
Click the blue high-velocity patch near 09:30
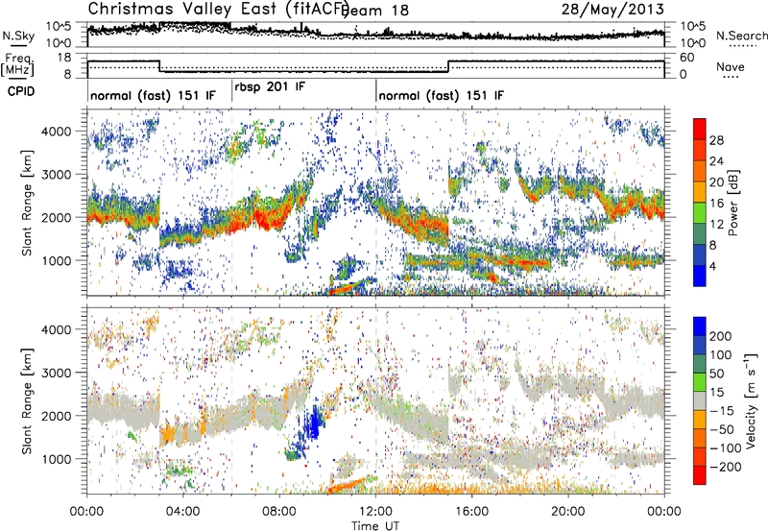coord(313,423)
